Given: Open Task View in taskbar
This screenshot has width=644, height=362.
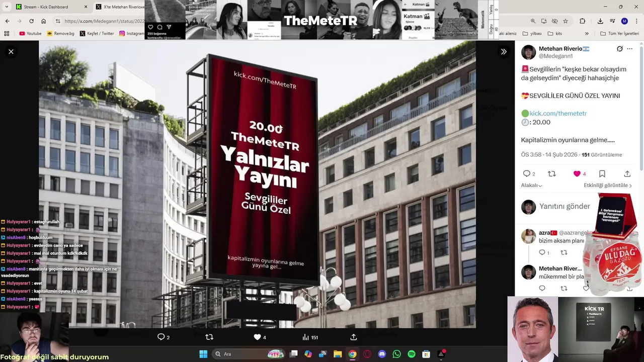Looking at the screenshot, I should (x=294, y=354).
